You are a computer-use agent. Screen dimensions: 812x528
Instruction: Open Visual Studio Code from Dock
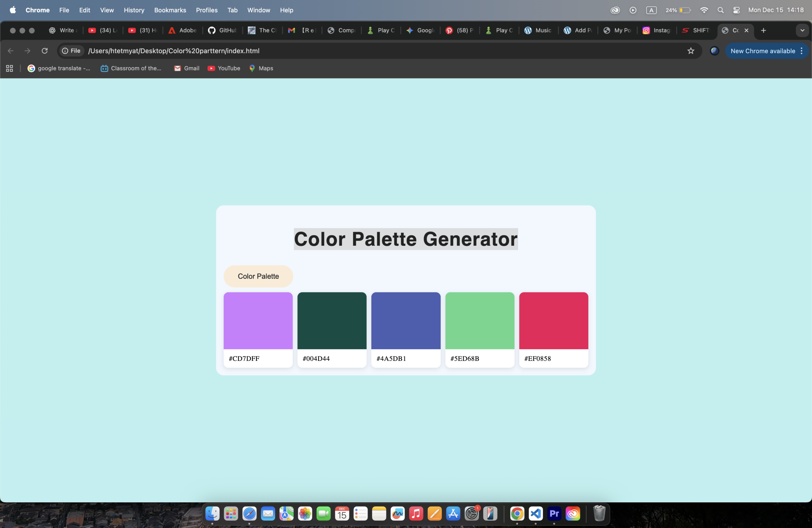(x=536, y=513)
